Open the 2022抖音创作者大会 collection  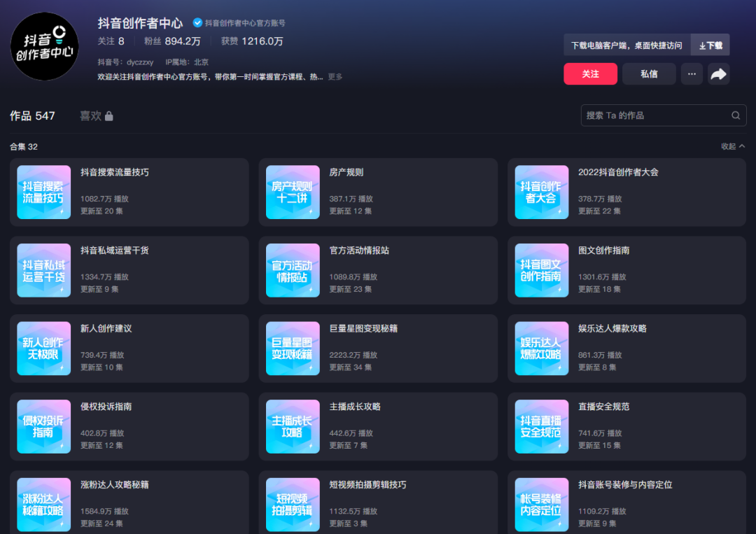click(541, 192)
